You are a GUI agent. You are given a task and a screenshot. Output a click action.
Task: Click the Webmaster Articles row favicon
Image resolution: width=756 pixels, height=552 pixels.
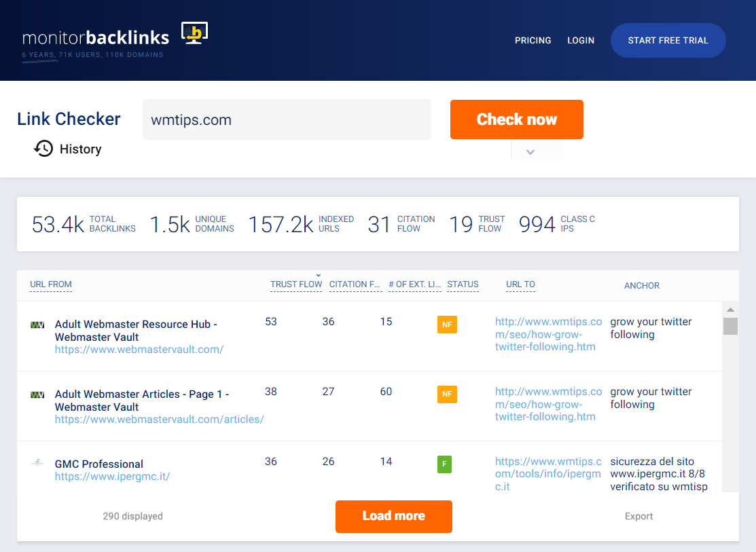pyautogui.click(x=37, y=394)
